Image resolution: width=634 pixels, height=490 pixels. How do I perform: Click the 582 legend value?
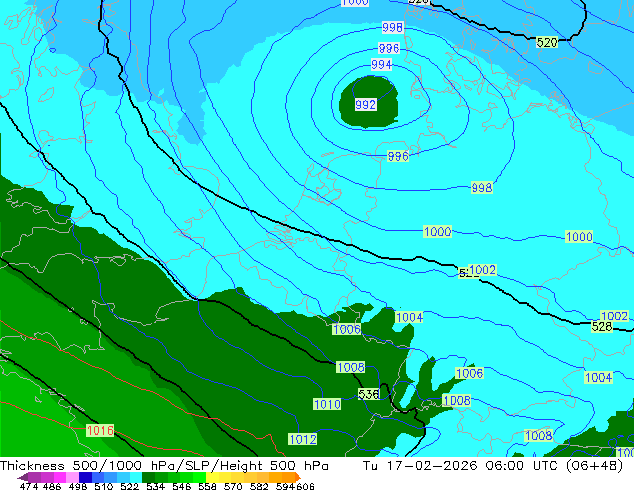(259, 486)
